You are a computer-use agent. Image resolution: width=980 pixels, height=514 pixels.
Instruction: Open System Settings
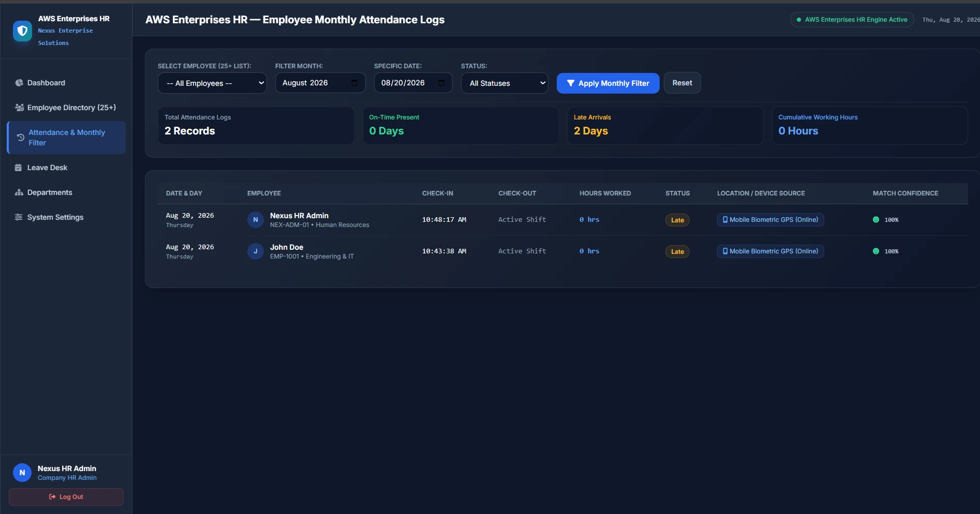pyautogui.click(x=66, y=217)
